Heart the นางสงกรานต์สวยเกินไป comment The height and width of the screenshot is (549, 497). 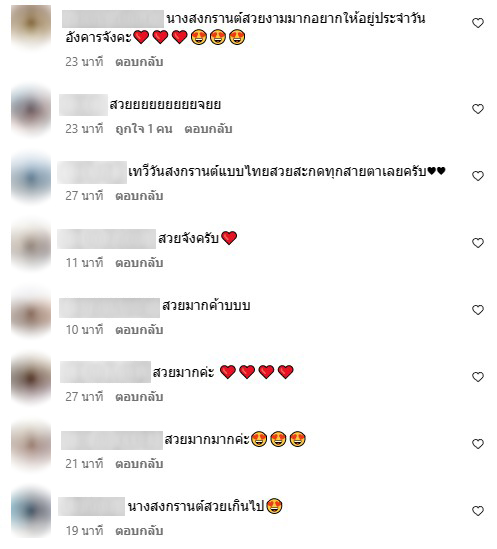[x=478, y=511]
